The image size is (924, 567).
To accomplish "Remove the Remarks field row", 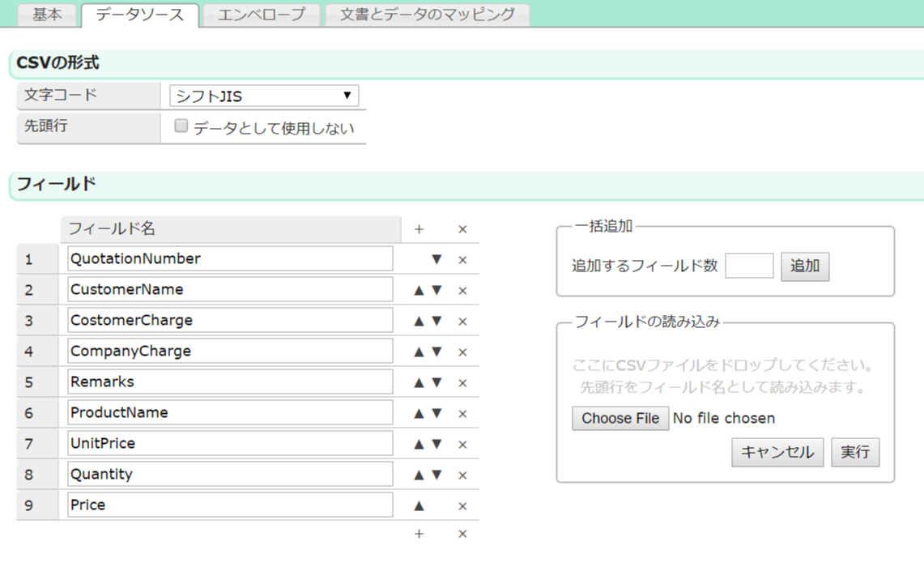I will click(x=462, y=383).
